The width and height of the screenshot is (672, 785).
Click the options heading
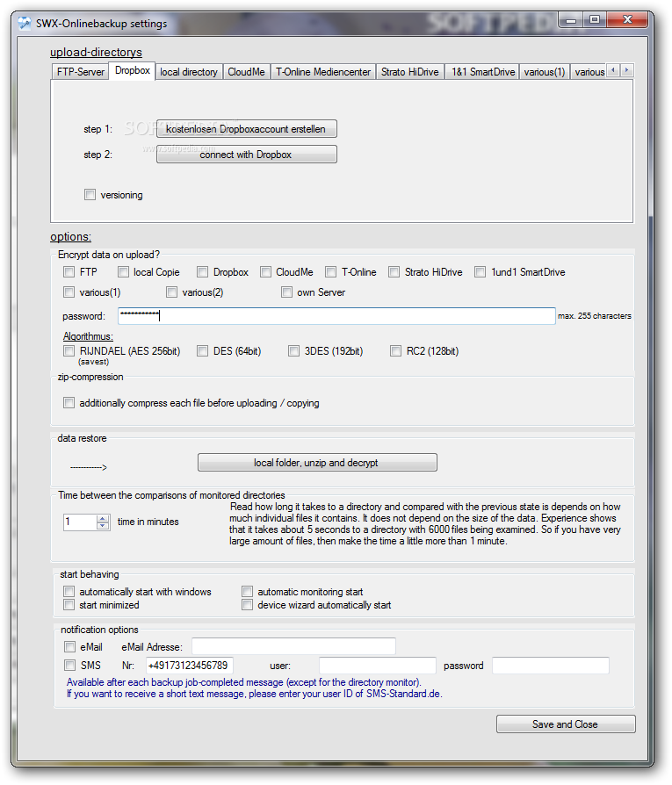click(70, 237)
